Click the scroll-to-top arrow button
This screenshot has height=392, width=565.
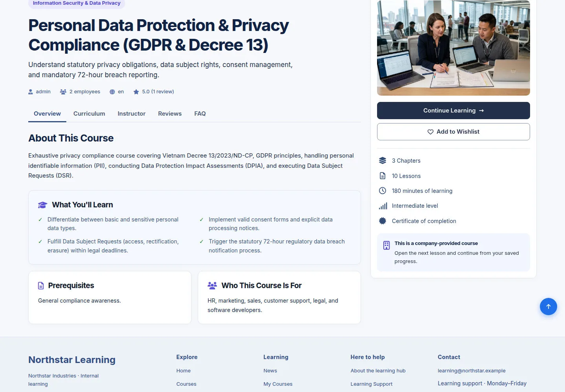click(x=548, y=307)
